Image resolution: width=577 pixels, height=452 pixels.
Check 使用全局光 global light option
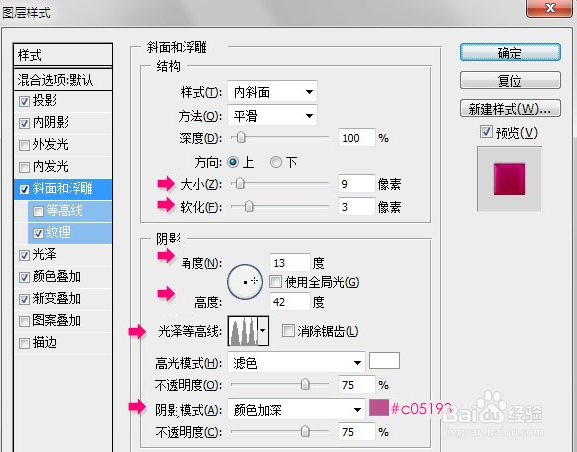click(x=275, y=282)
